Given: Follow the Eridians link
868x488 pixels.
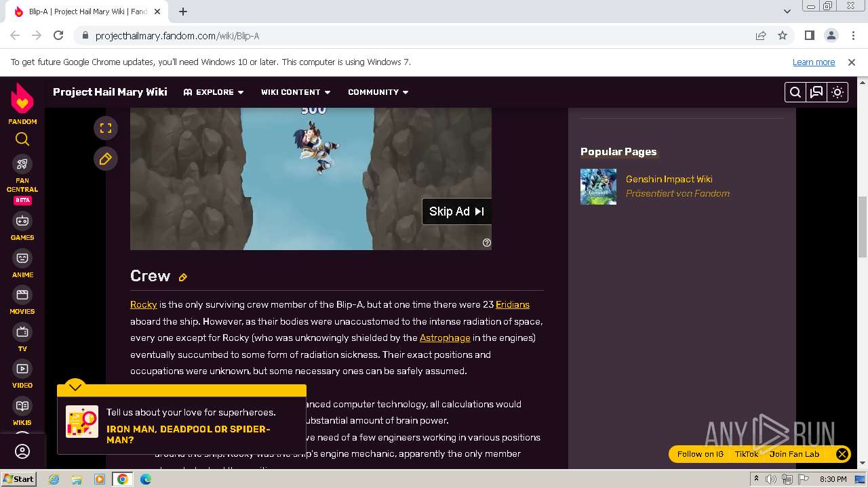Looking at the screenshot, I should [513, 305].
